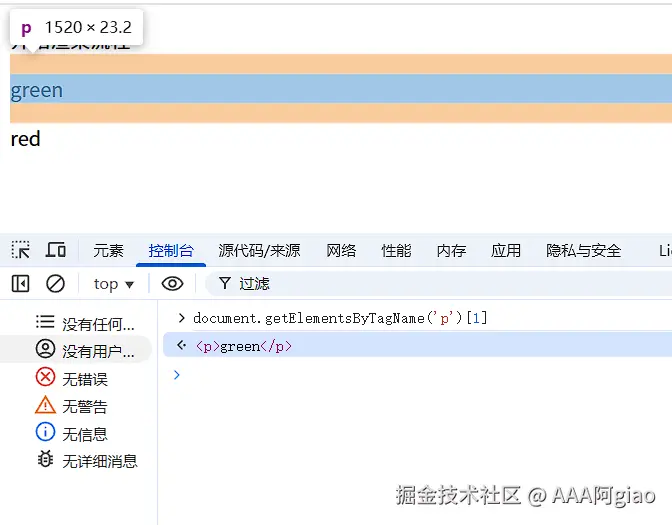Switch to the 元素 tab
Image resolution: width=672 pixels, height=525 pixels.
(108, 251)
